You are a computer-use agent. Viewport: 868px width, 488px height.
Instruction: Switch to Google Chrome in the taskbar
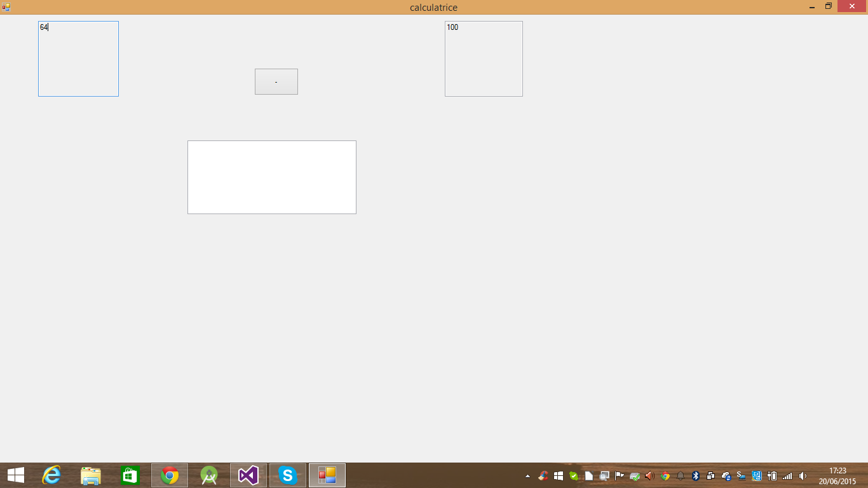point(170,475)
